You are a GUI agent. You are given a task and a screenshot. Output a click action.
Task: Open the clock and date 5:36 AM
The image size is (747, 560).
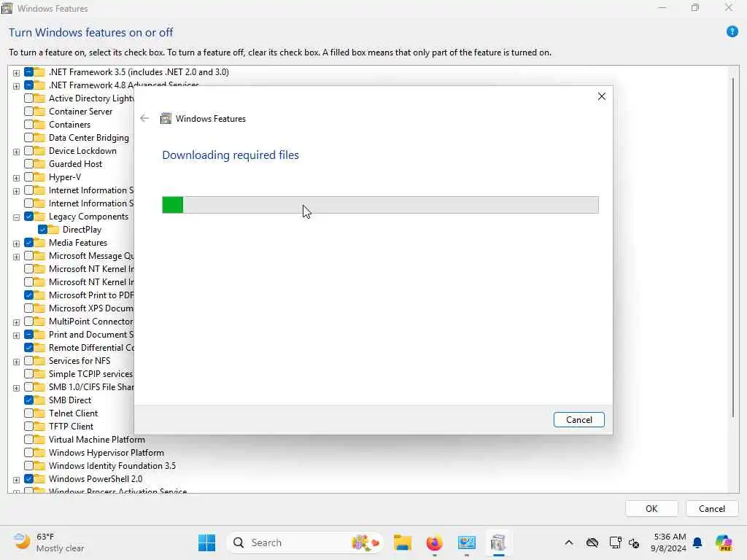(x=670, y=542)
